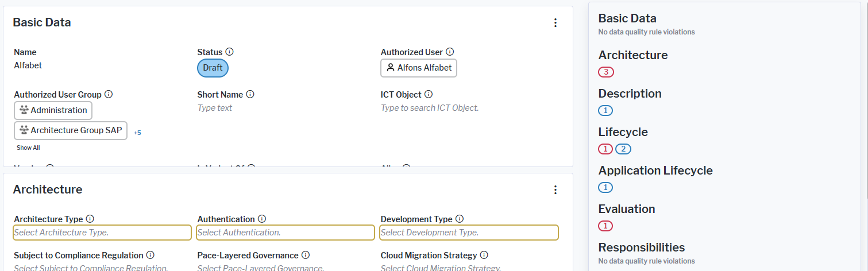The image size is (868, 271).
Task: Jump to Responsibilities in side panel
Action: click(642, 247)
